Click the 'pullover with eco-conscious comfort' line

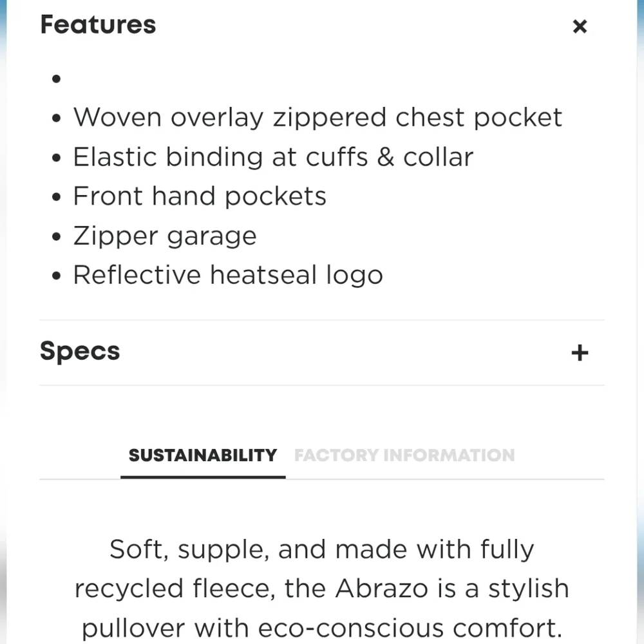point(321,628)
